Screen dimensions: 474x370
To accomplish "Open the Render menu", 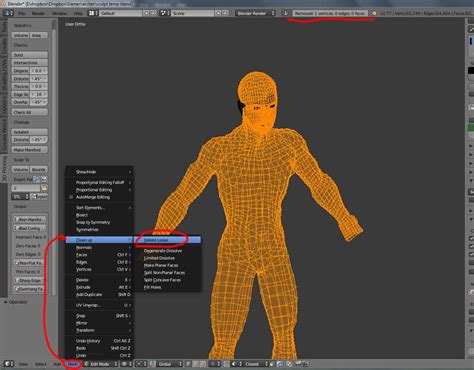I will [x=38, y=13].
